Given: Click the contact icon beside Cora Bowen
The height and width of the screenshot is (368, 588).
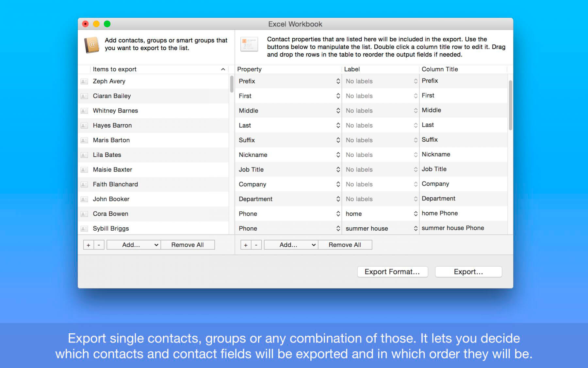Looking at the screenshot, I should point(84,214).
